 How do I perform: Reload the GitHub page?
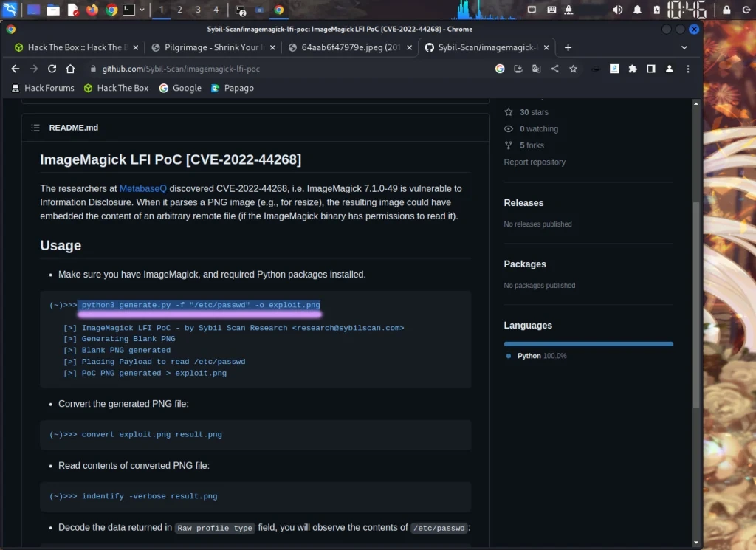(52, 69)
